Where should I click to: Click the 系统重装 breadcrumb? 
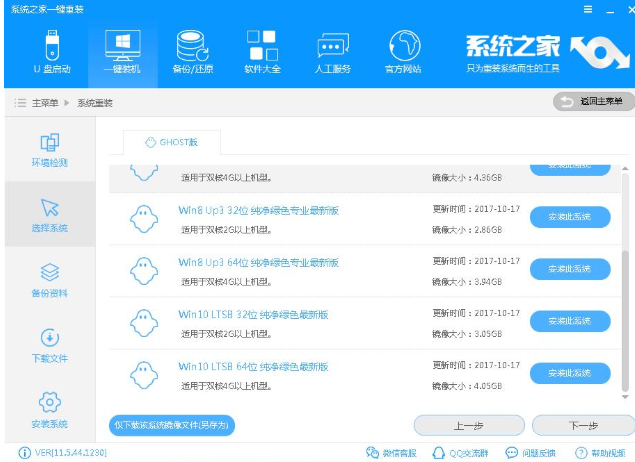[x=95, y=103]
